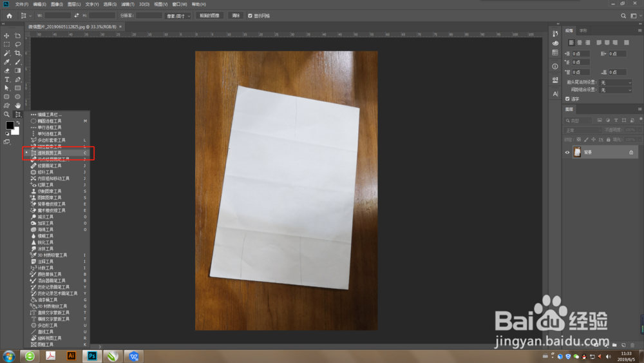Click the Home icon in options bar
This screenshot has width=644, height=363.
pyautogui.click(x=9, y=15)
